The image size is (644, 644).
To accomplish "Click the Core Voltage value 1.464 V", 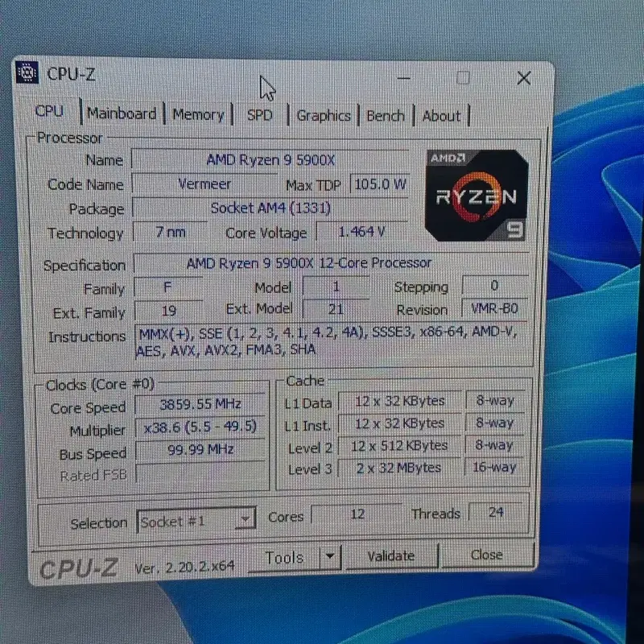I will click(x=361, y=232).
